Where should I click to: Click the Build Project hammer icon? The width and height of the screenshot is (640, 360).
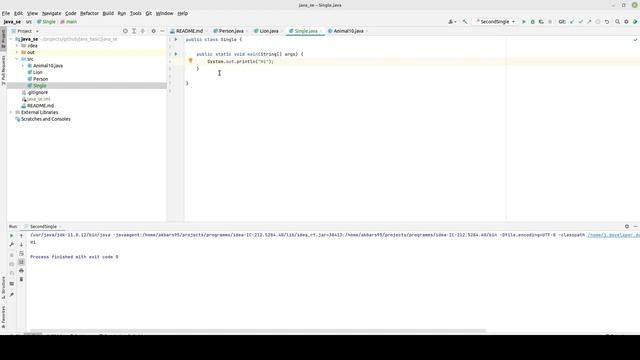point(465,22)
